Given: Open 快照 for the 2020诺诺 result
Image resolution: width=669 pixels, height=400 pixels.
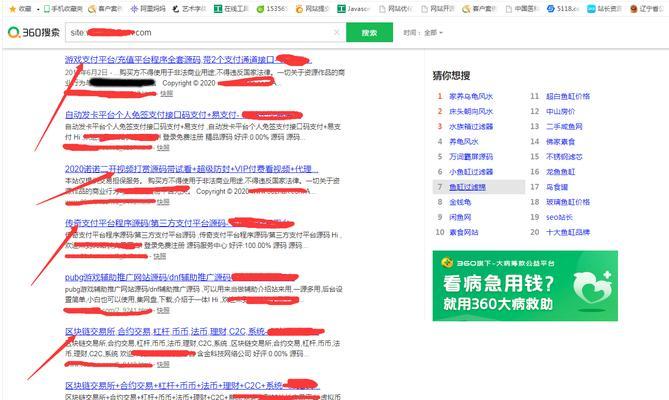Looking at the screenshot, I should click(x=163, y=202).
